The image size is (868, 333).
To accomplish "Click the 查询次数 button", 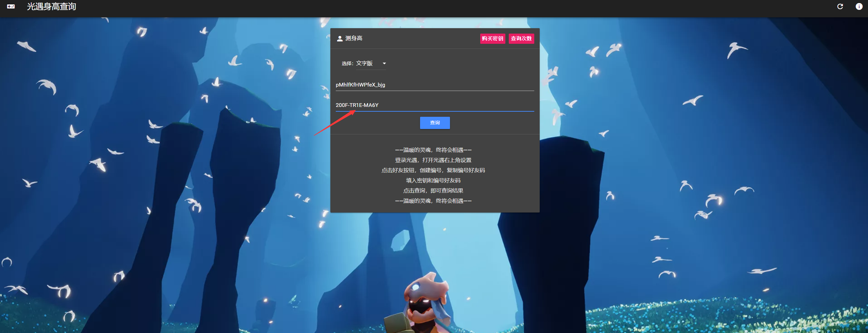I will 521,39.
